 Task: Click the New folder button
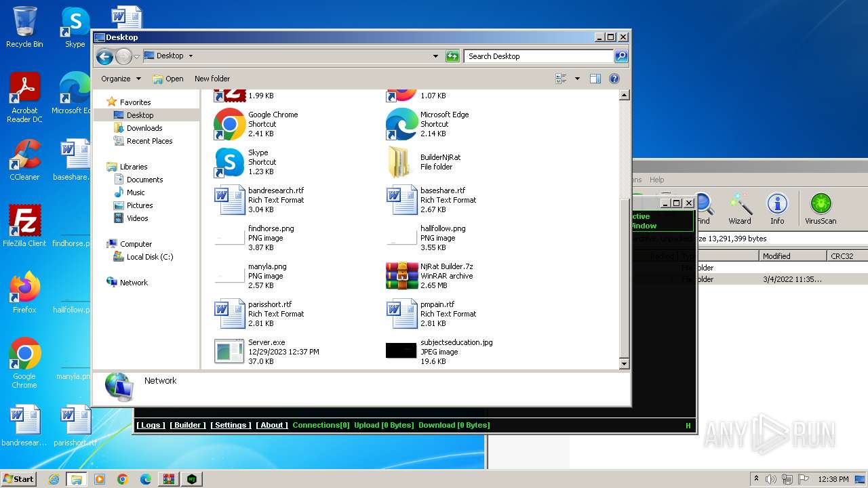click(212, 79)
